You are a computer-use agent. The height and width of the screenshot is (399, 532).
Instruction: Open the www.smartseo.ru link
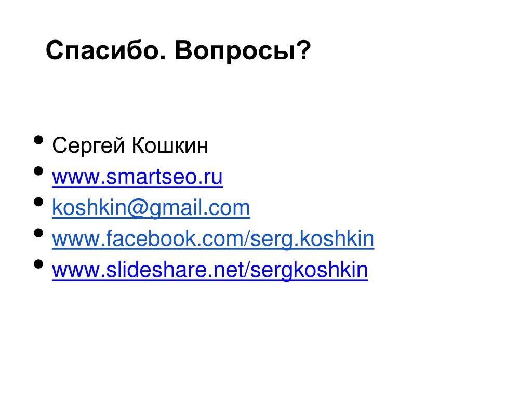[137, 177]
